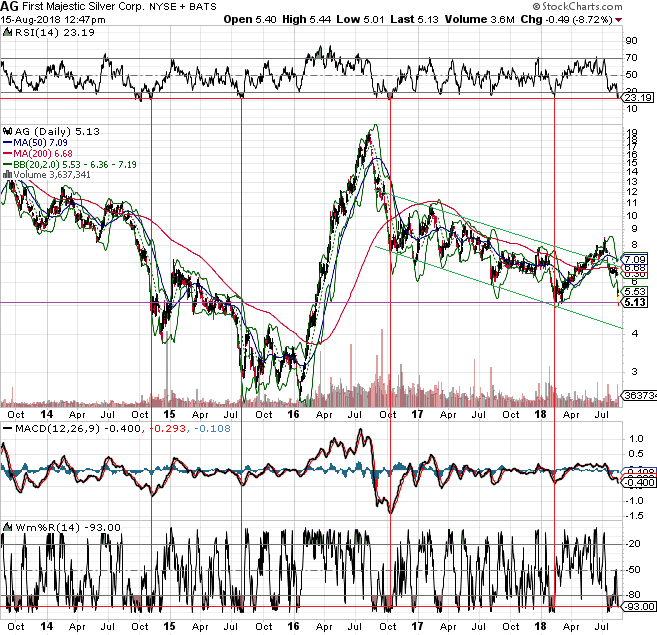Click the 4 label on price axis
Viewport: 657px width, 635px height.
(x=635, y=334)
